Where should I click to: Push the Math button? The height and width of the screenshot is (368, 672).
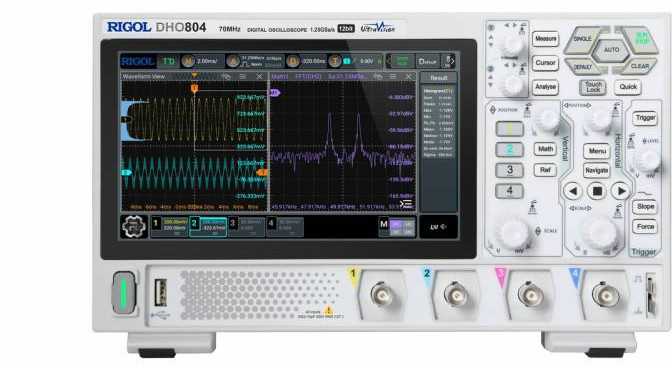pos(545,149)
